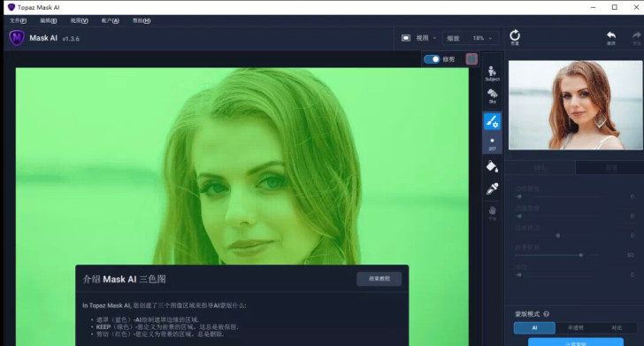Close the Topaz Mask AI window
This screenshot has width=644, height=346.
point(636,7)
